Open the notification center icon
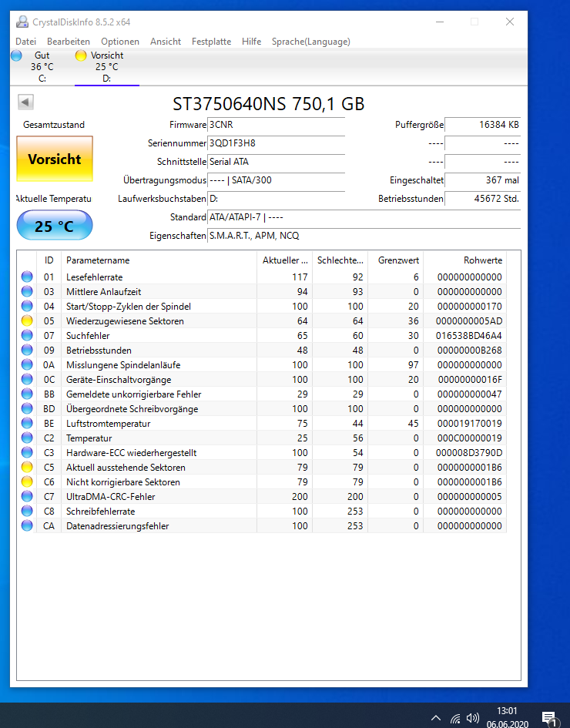The width and height of the screenshot is (570, 728). click(x=549, y=719)
